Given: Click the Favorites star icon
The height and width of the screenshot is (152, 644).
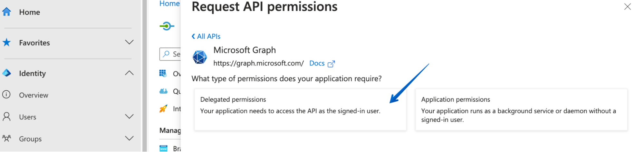Looking at the screenshot, I should pos(6,43).
